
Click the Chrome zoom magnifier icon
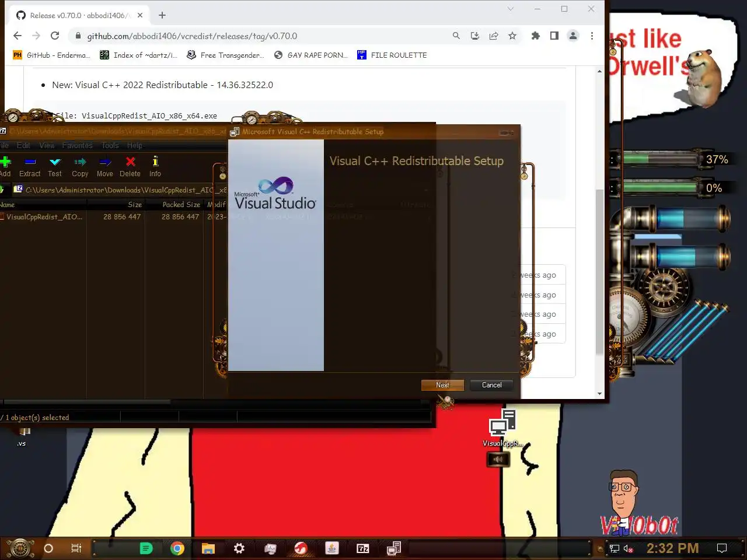(456, 36)
